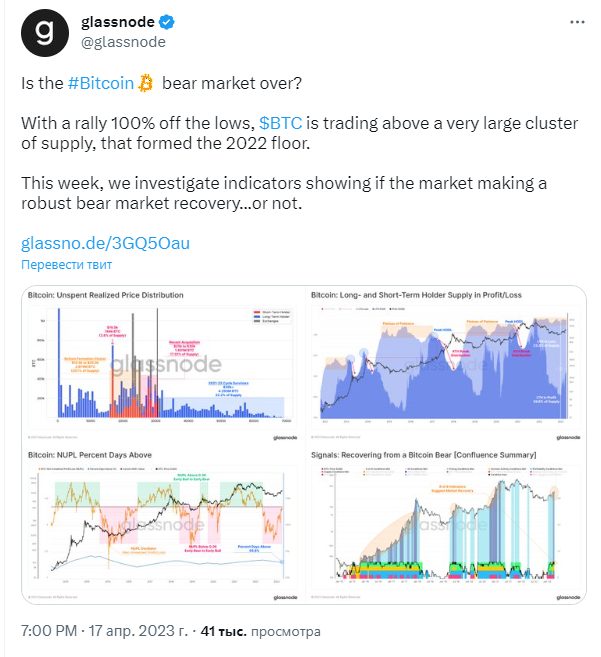Open Long- and Short-Term Holder Supply chart
The width and height of the screenshot is (601, 657).
pos(446,365)
